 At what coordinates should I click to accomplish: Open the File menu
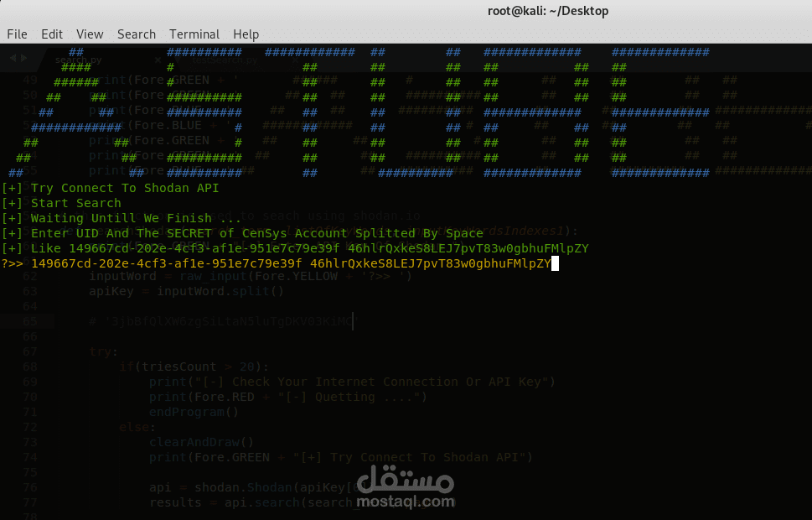tap(17, 34)
